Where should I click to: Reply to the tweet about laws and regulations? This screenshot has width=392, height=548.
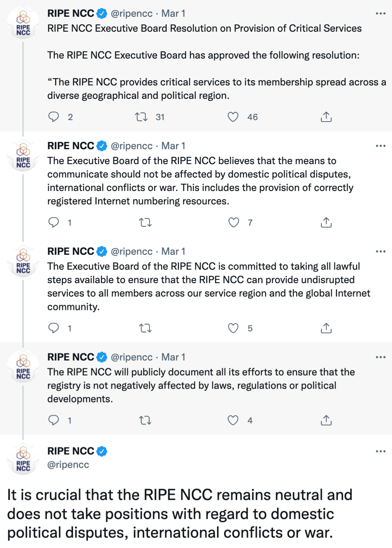coord(54,420)
